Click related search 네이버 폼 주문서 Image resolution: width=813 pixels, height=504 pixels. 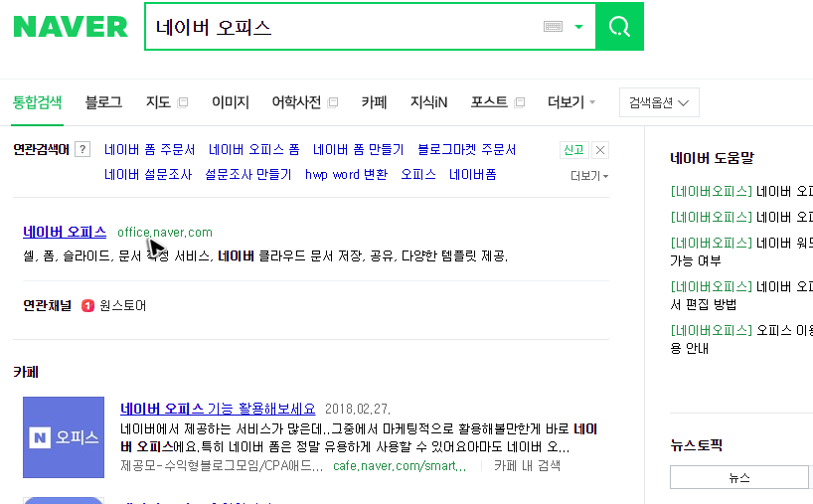coord(149,150)
